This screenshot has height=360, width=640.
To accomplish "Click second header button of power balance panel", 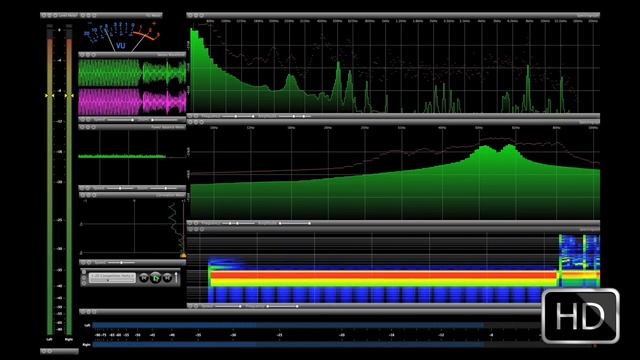I will tap(88, 127).
